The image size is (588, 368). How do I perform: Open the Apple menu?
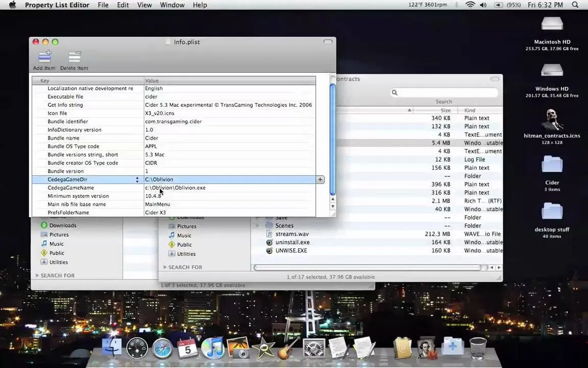tap(12, 5)
